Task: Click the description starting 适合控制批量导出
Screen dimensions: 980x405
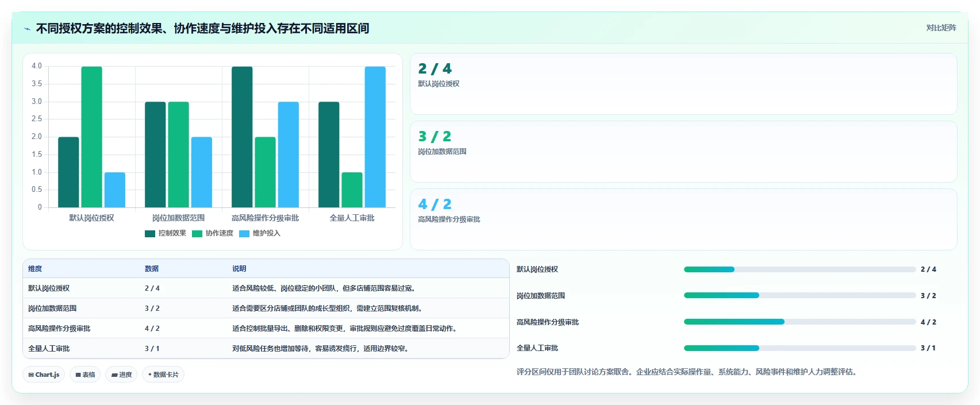Action: [345, 329]
